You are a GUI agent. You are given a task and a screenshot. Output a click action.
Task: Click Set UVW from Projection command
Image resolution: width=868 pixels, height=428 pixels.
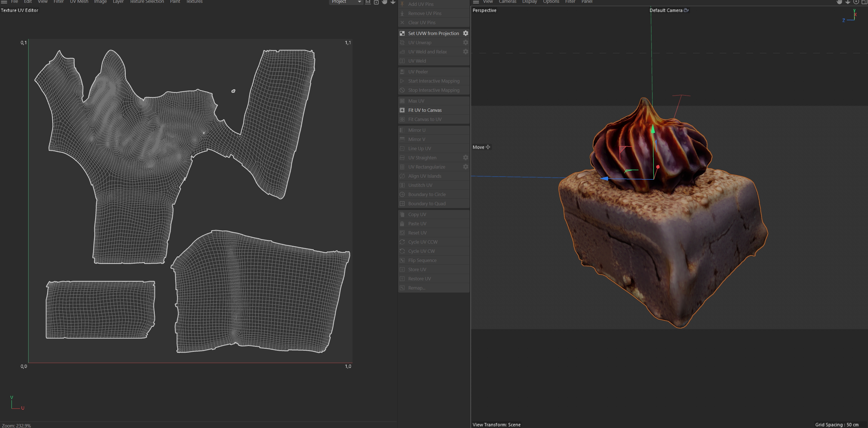(433, 33)
